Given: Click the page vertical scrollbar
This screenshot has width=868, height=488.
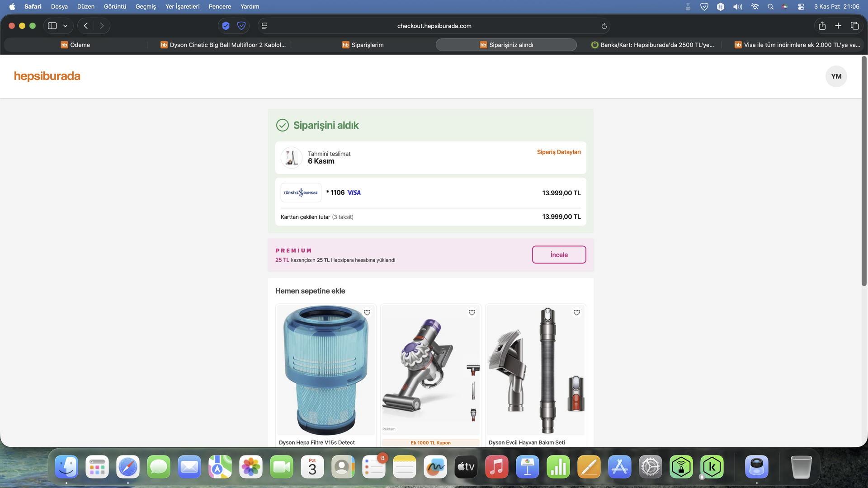Looking at the screenshot, I should coord(864,172).
